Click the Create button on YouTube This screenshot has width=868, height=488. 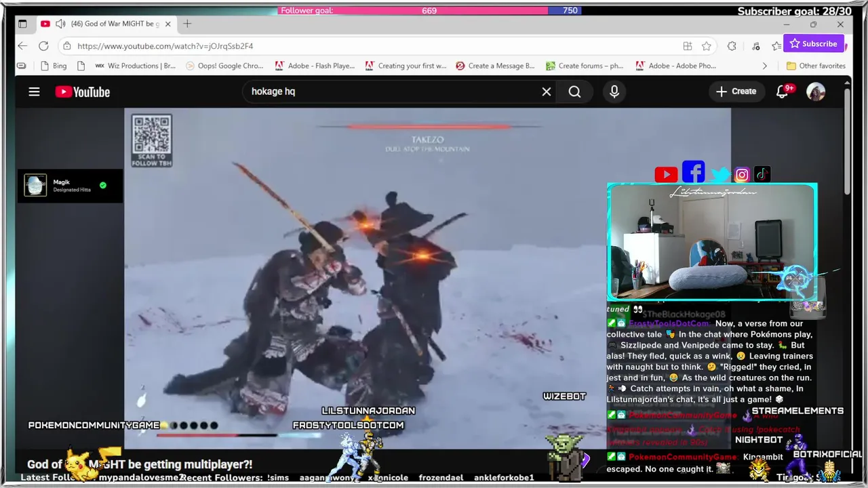click(736, 91)
